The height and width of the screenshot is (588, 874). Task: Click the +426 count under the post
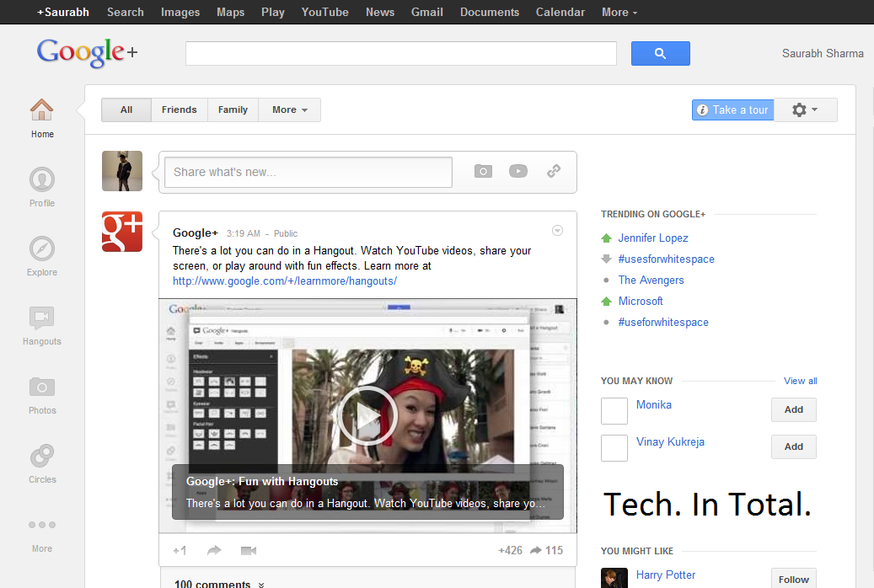[510, 551]
